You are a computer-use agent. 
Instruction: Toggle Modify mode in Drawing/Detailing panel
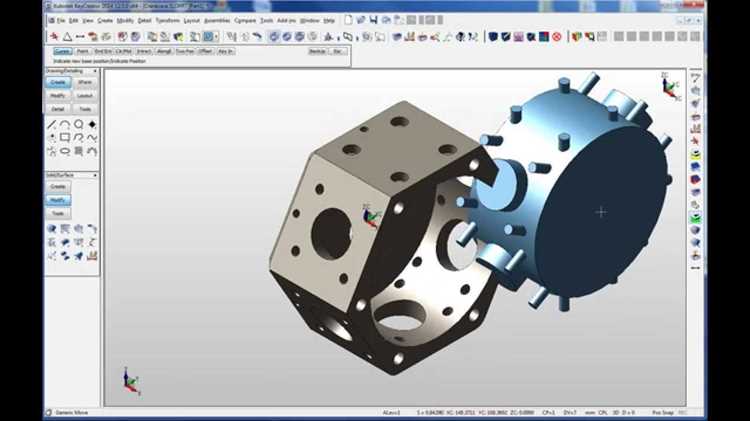pos(58,96)
